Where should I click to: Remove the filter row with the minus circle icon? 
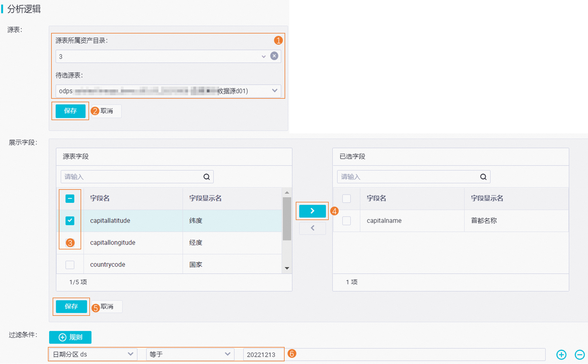tap(579, 354)
